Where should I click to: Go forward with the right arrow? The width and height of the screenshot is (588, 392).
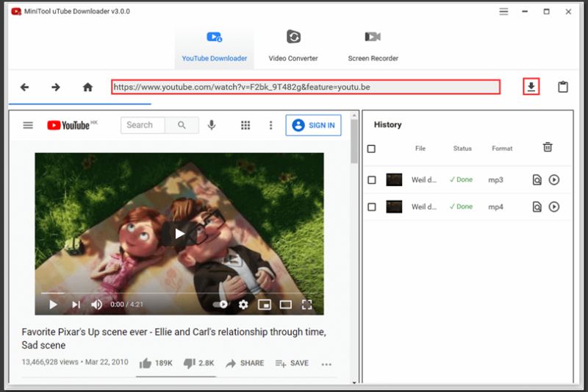click(56, 88)
